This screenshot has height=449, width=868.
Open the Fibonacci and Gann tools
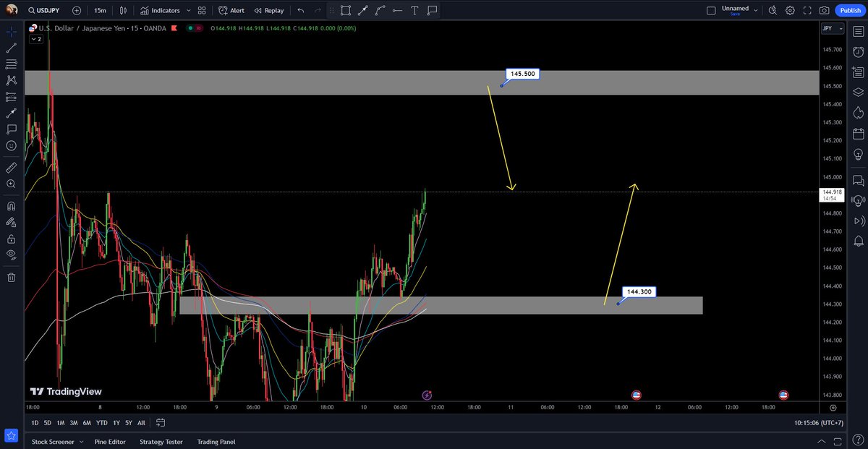pyautogui.click(x=11, y=64)
